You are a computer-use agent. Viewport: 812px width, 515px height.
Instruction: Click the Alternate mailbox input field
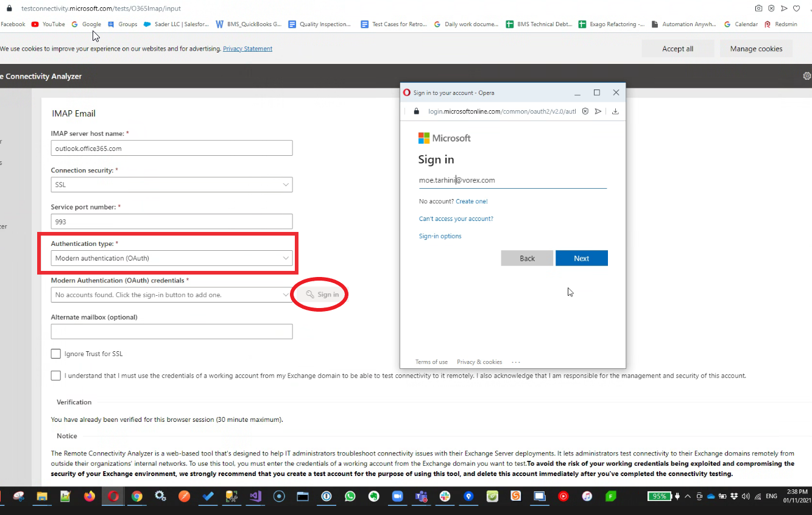[x=171, y=332]
